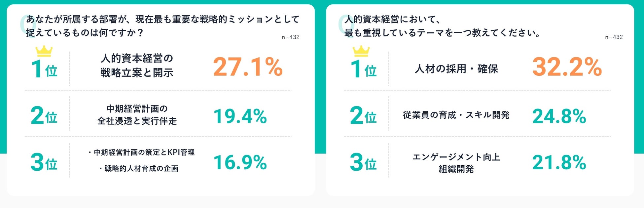Click the 中期経営計画の策定とKPI管理 bullet
The height and width of the screenshot is (208, 644).
(x=141, y=152)
